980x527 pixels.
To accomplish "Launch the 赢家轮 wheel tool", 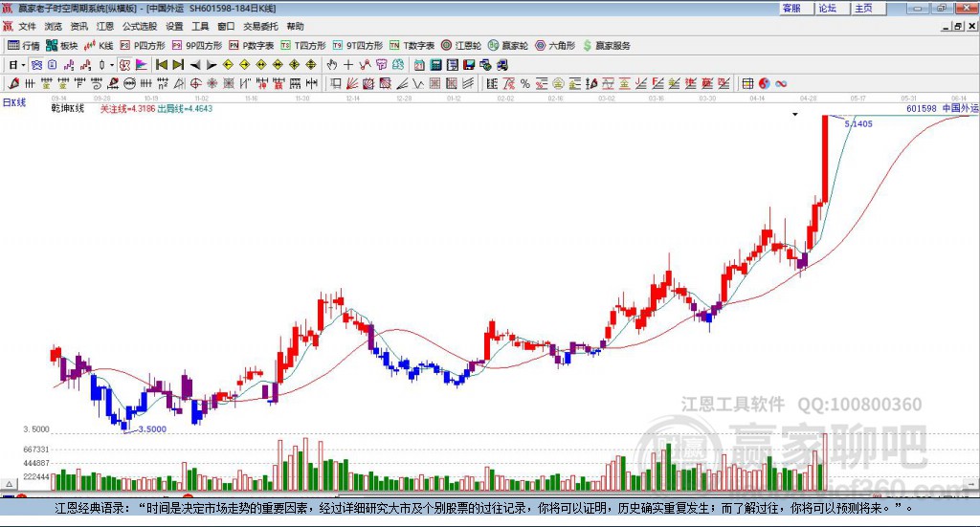I will tap(508, 46).
